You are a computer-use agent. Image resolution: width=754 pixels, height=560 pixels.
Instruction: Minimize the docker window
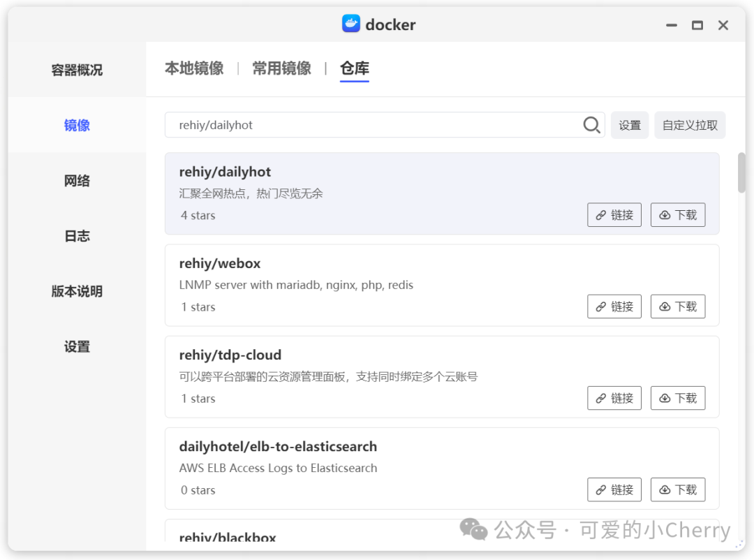pos(672,25)
